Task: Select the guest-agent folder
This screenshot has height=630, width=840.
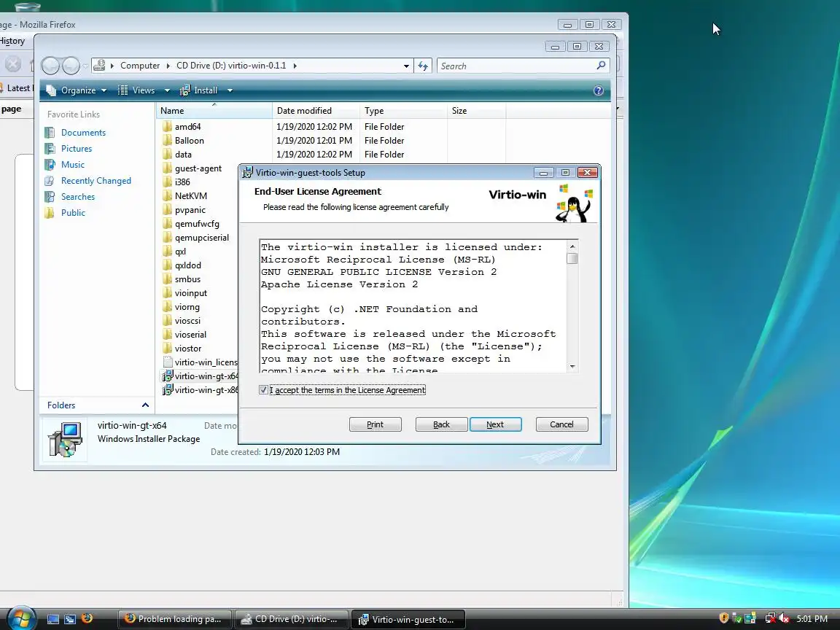Action: (x=198, y=168)
